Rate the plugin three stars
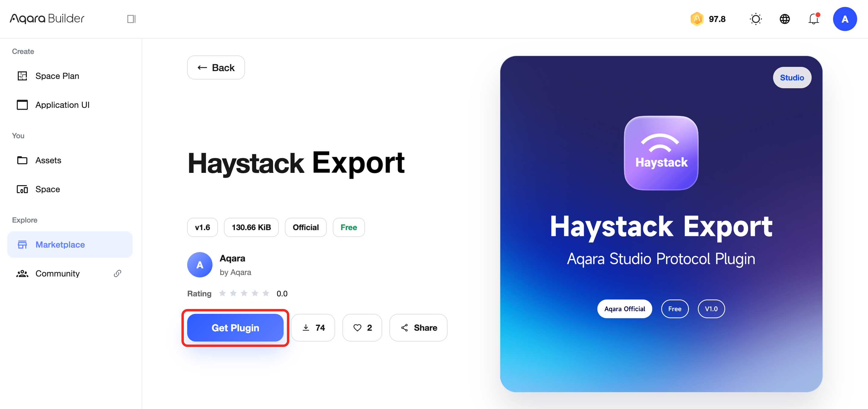This screenshot has height=409, width=868. [244, 293]
